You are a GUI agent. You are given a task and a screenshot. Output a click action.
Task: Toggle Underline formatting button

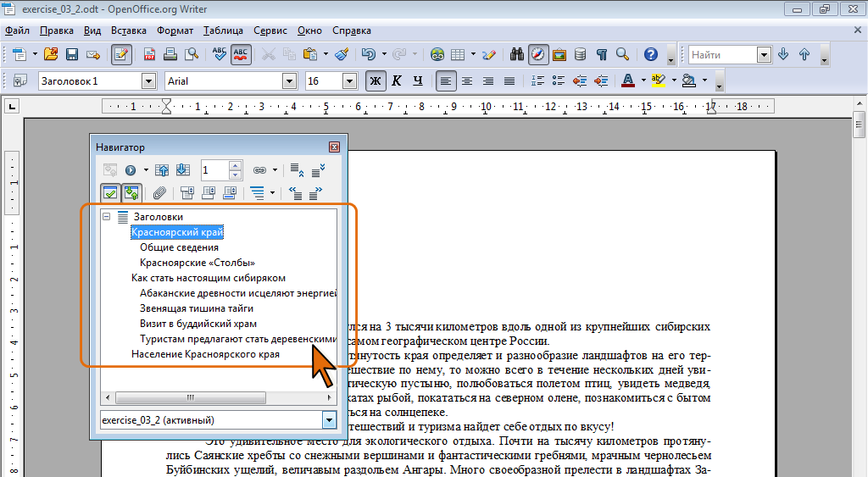417,80
